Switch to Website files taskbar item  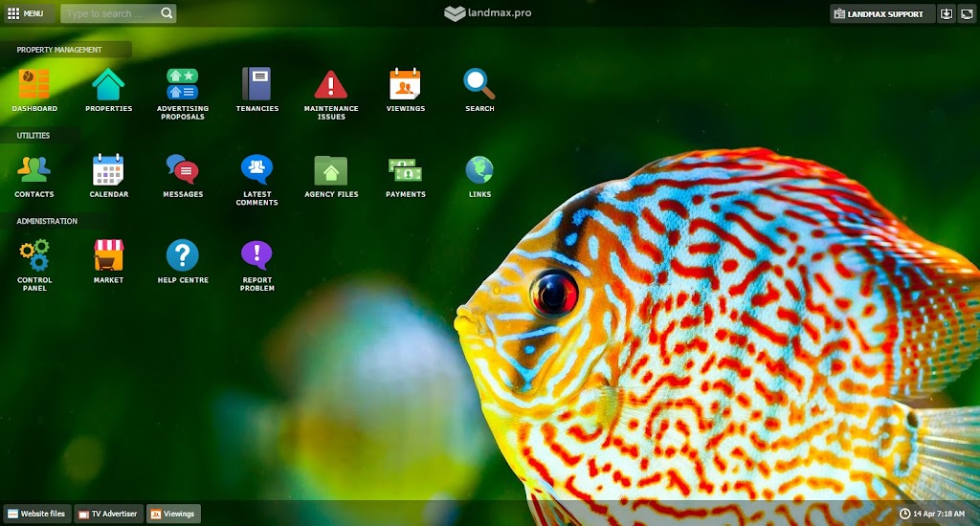tap(37, 514)
